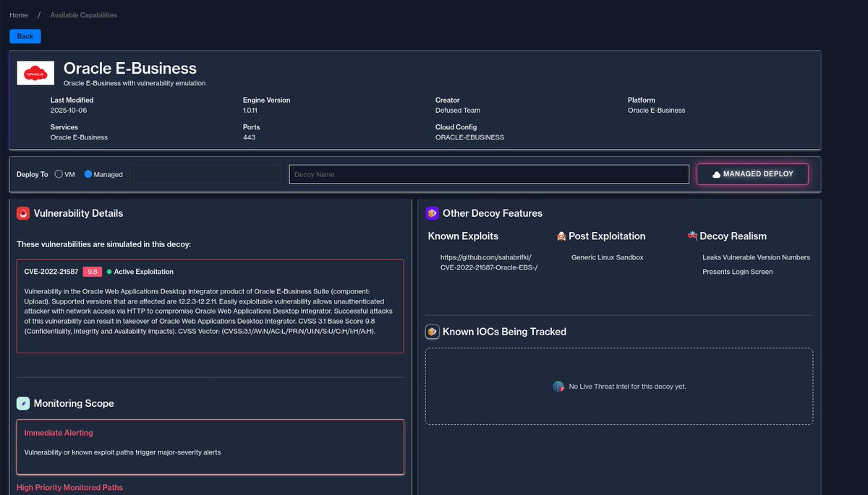Open Available Capabilities breadcrumb
This screenshot has width=868, height=495.
(84, 15)
